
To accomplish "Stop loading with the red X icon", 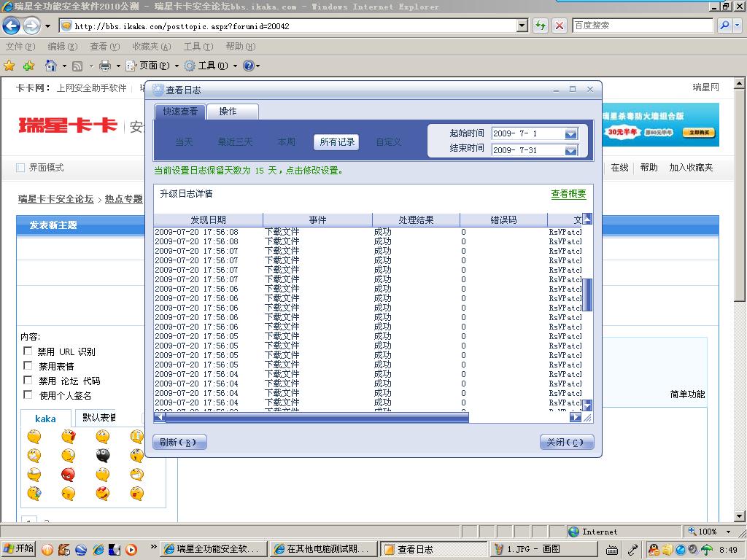I will 560,26.
